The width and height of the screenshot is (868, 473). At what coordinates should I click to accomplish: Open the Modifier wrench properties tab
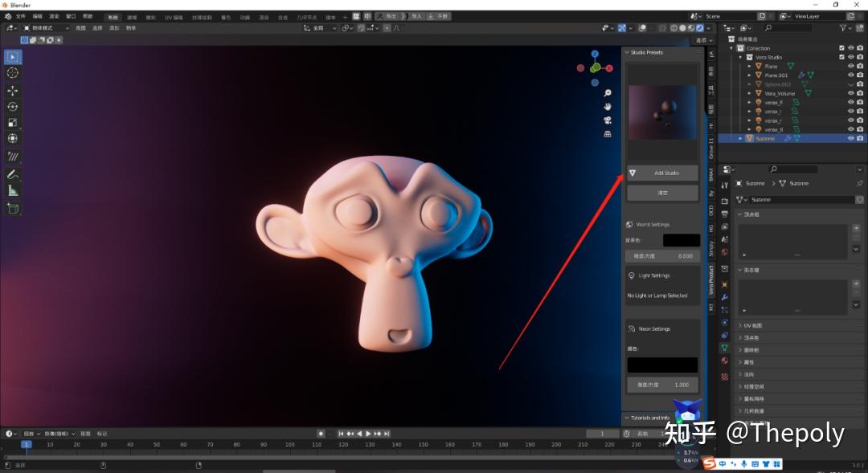(725, 297)
